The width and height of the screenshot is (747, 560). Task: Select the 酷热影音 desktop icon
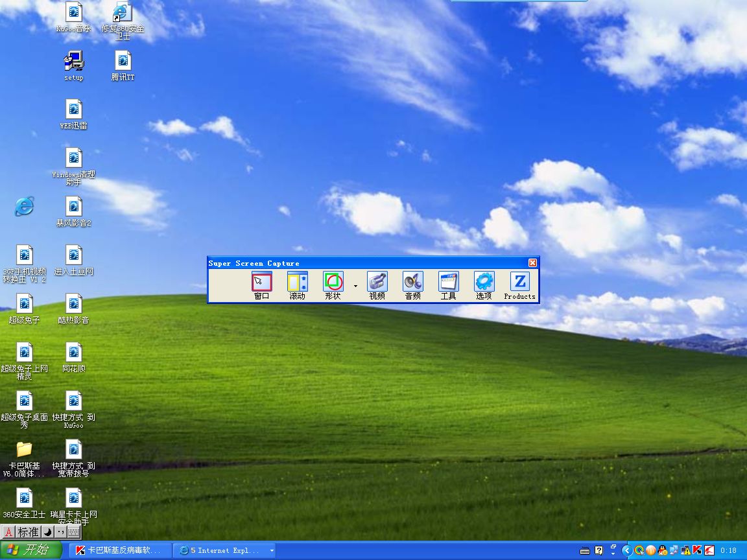(x=73, y=309)
